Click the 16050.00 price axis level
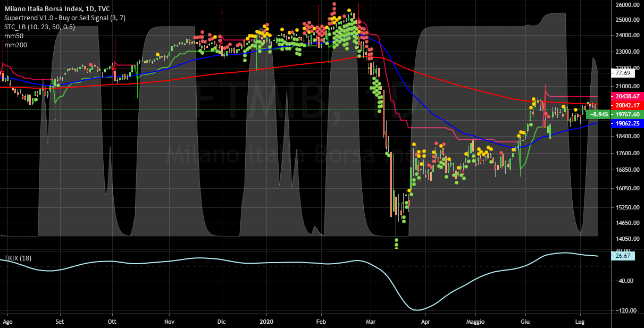Screen dimensions: 644x328 pyautogui.click(x=626, y=188)
